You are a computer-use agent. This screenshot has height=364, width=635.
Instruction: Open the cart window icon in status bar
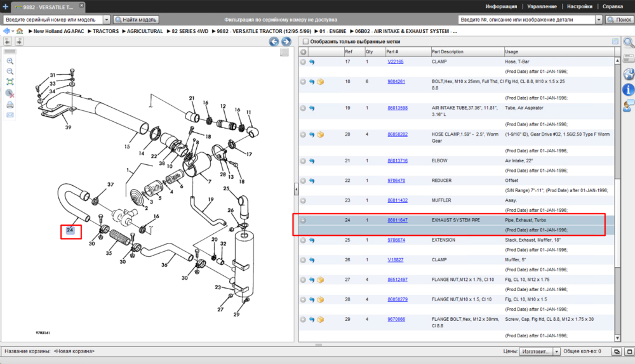pos(616,351)
